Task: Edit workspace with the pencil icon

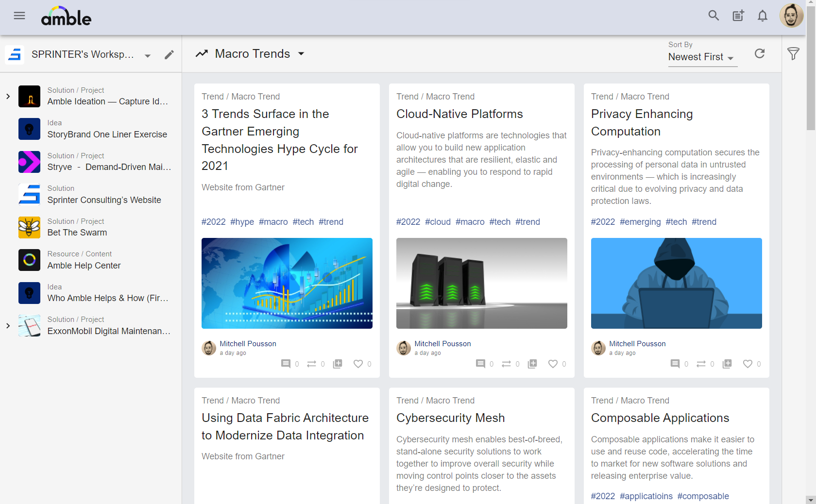Action: (169, 54)
